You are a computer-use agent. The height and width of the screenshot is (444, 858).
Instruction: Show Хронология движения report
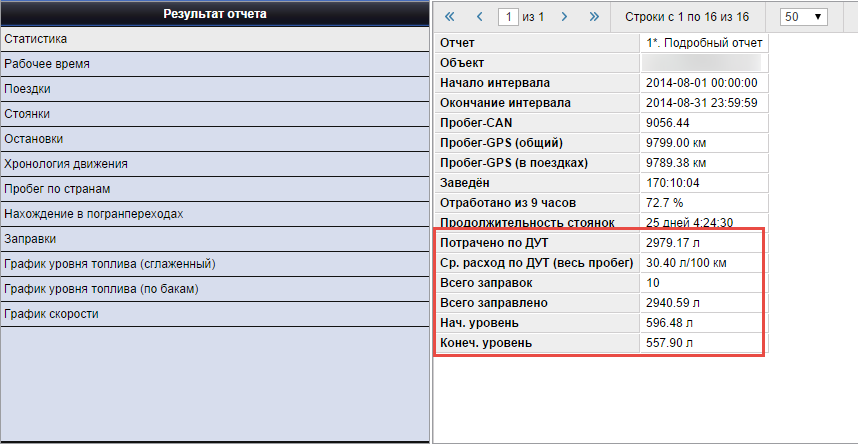tap(214, 164)
